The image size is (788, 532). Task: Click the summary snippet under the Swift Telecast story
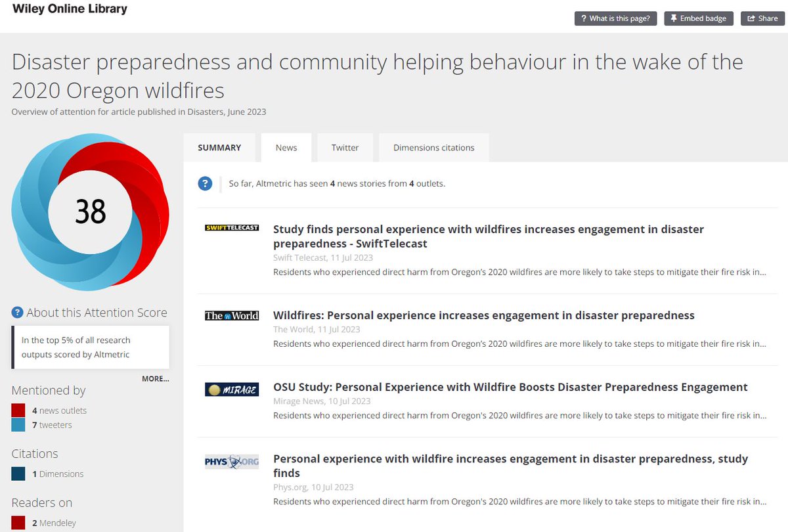pos(520,271)
